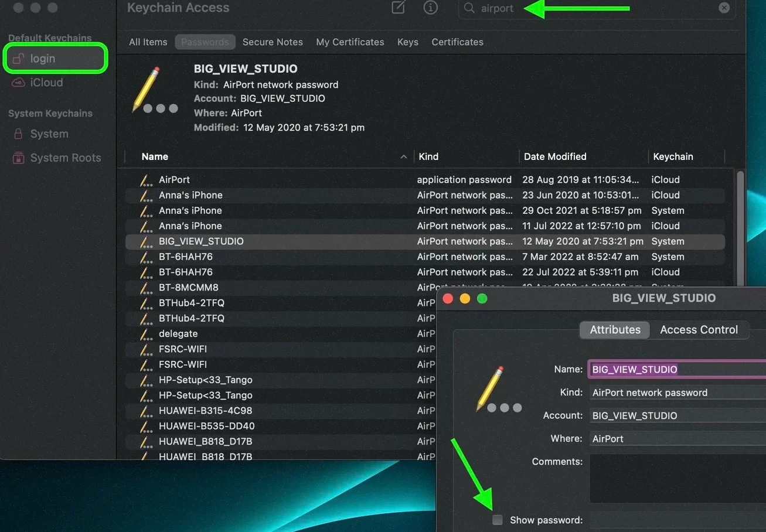
Task: Click the iCloud keychain cloud icon
Action: point(19,82)
